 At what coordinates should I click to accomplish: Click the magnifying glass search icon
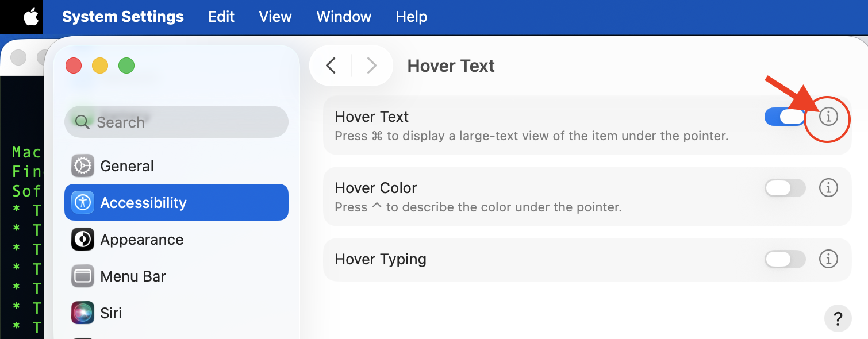pos(83,122)
